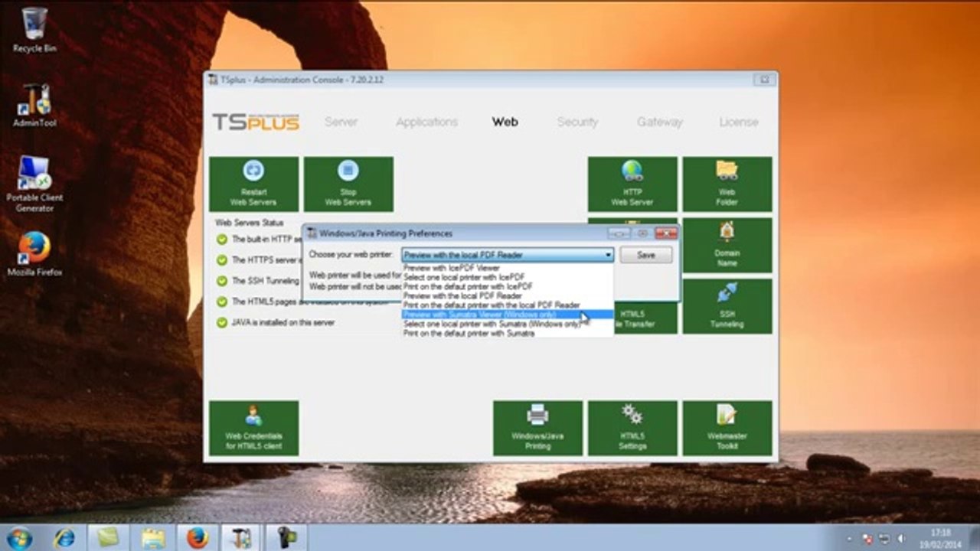Switch to the Server tab
The height and width of the screenshot is (551, 980).
pyautogui.click(x=341, y=122)
